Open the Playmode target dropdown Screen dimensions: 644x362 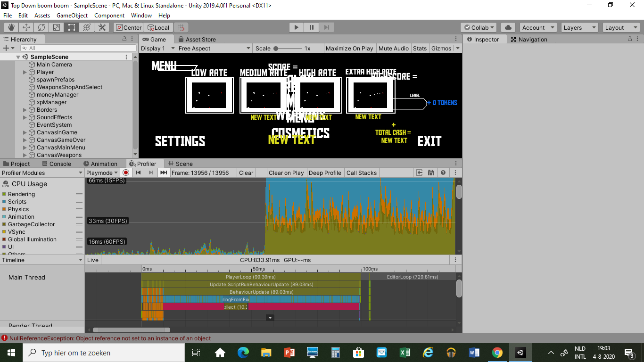pyautogui.click(x=102, y=173)
